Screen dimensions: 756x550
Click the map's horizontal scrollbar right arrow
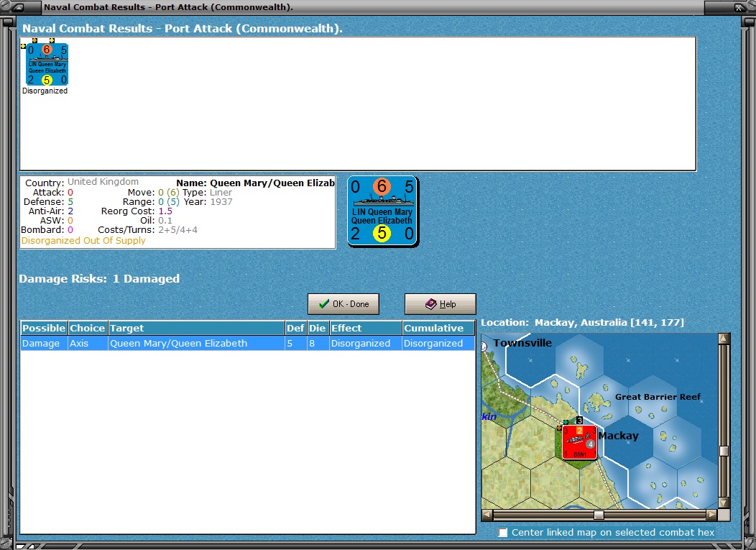711,515
